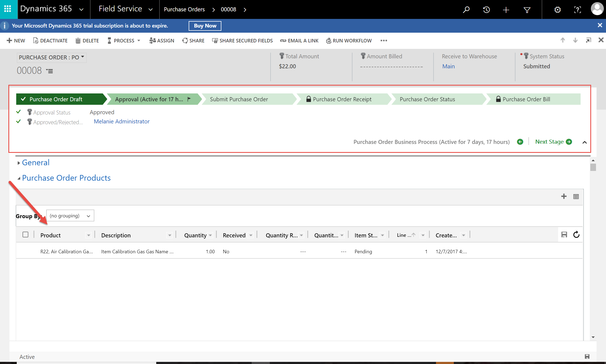
Task: Open the Group By dropdown
Action: tap(70, 216)
